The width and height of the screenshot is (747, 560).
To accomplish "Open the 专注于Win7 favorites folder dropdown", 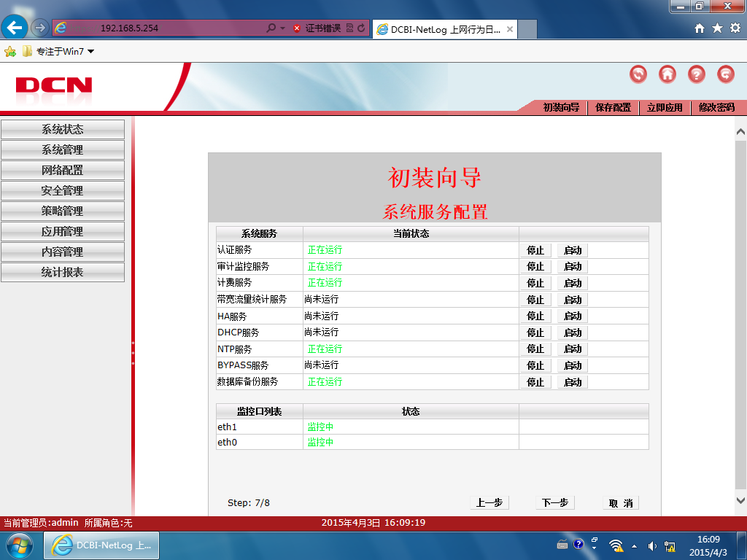I will tap(58, 52).
